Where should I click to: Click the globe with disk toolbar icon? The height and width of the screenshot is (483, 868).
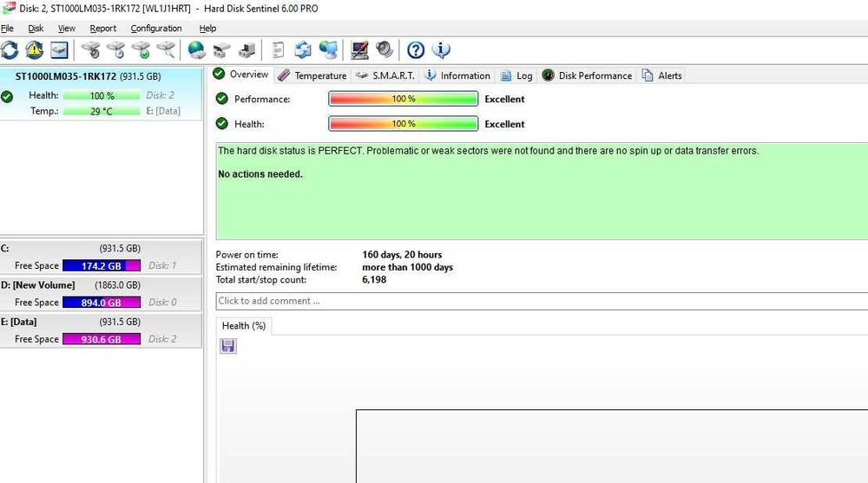[196, 50]
